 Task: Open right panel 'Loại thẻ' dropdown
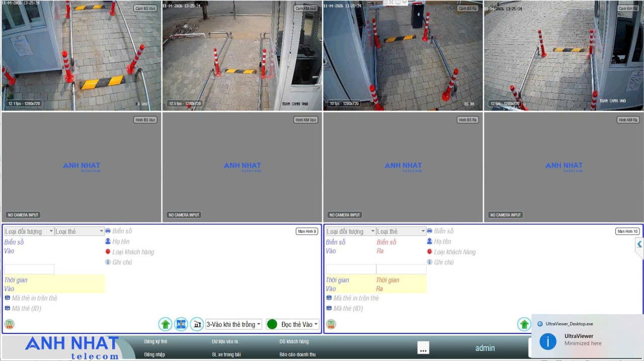(x=401, y=231)
